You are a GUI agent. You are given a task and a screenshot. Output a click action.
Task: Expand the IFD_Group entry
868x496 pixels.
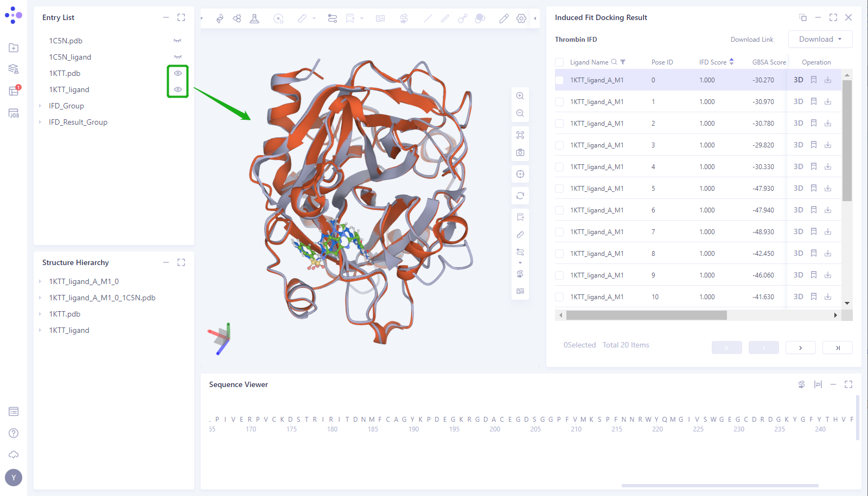pyautogui.click(x=40, y=106)
